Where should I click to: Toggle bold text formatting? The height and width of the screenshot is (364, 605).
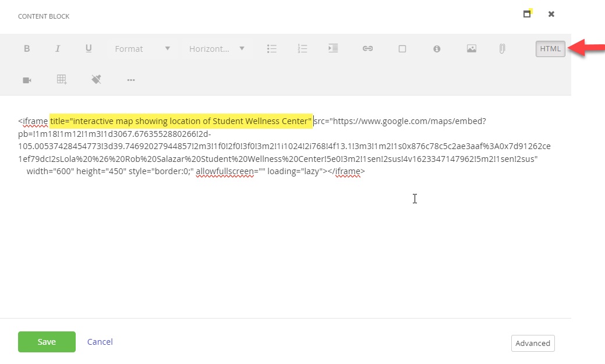[27, 49]
